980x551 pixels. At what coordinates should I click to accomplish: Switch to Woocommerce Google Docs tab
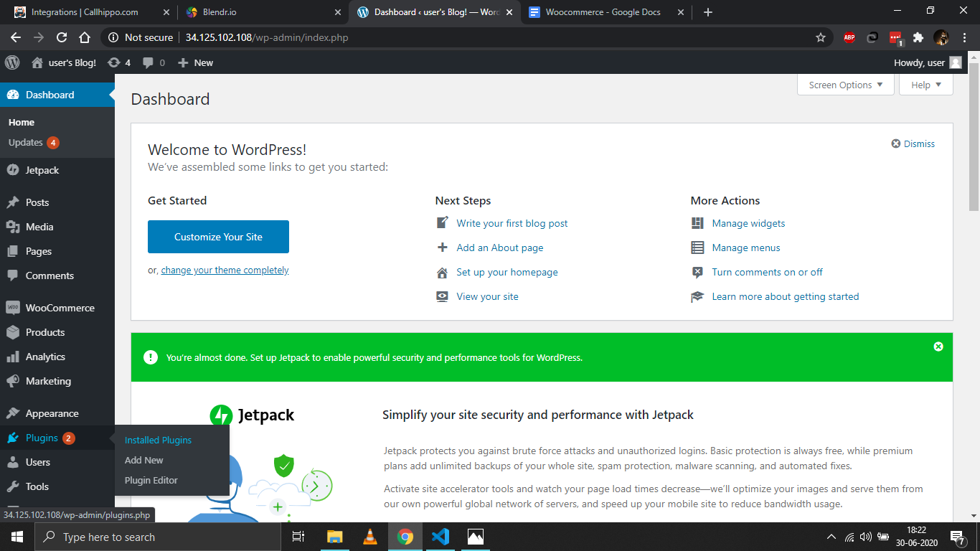click(607, 12)
